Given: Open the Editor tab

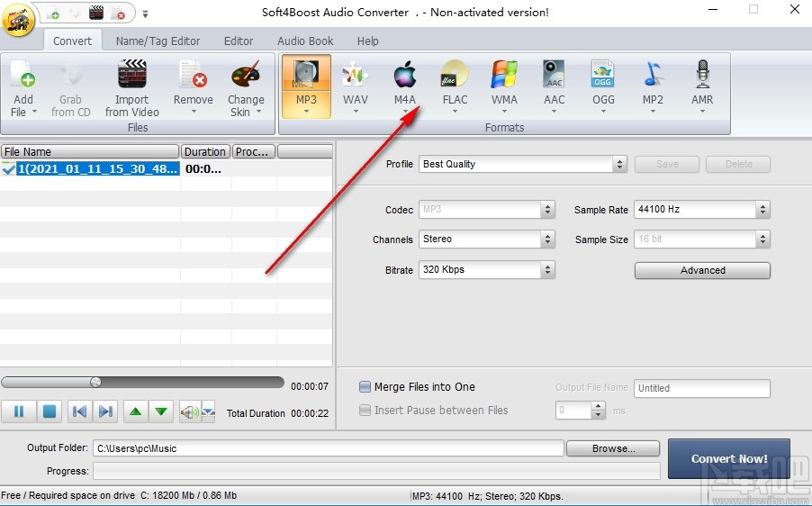Looking at the screenshot, I should [x=239, y=41].
